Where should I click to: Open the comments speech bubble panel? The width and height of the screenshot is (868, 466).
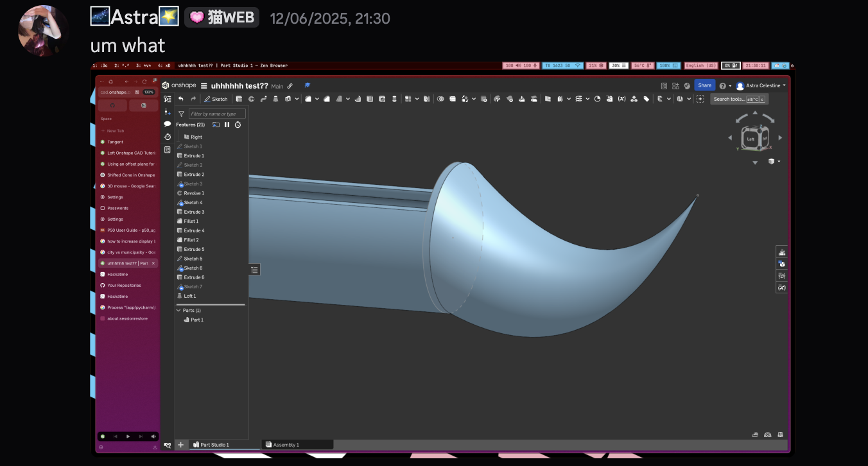168,124
